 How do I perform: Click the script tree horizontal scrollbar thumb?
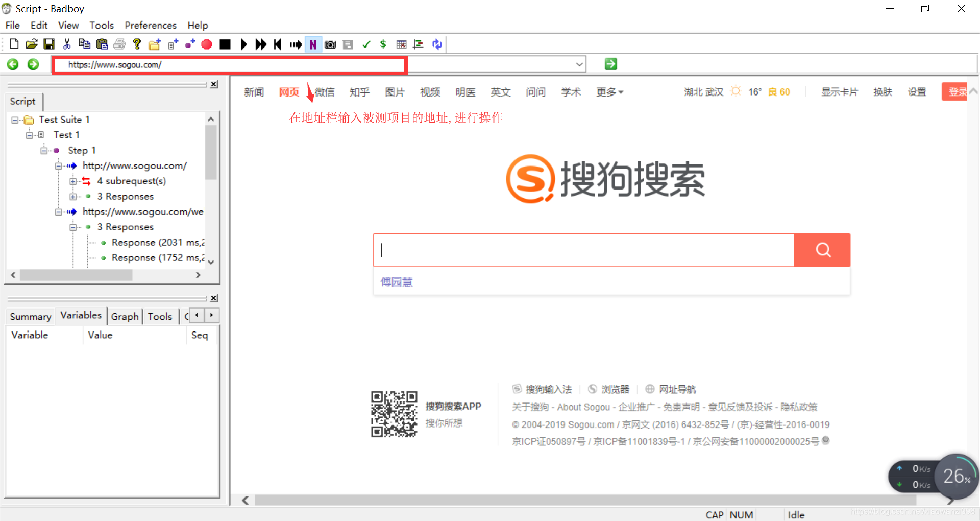76,275
